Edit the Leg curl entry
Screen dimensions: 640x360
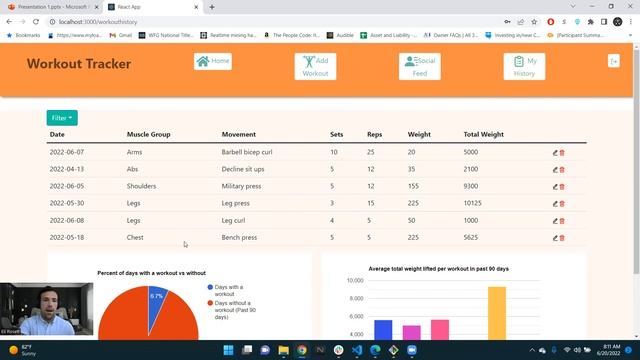pos(555,221)
